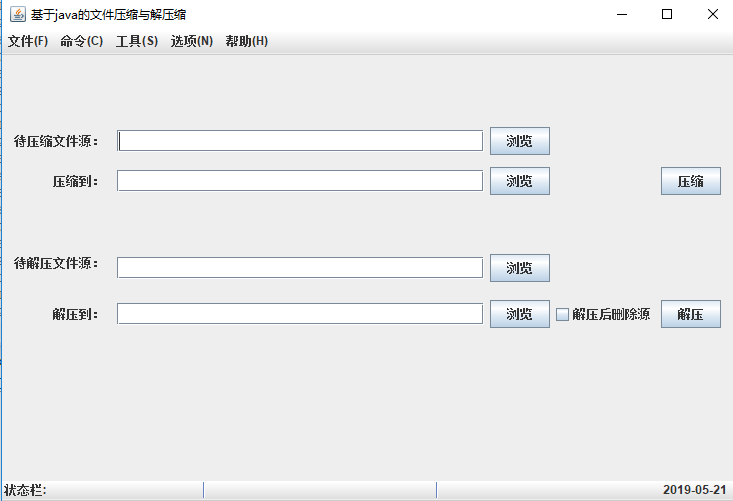733x501 pixels.
Task: Open the 帮助(H) menu
Action: tap(247, 41)
